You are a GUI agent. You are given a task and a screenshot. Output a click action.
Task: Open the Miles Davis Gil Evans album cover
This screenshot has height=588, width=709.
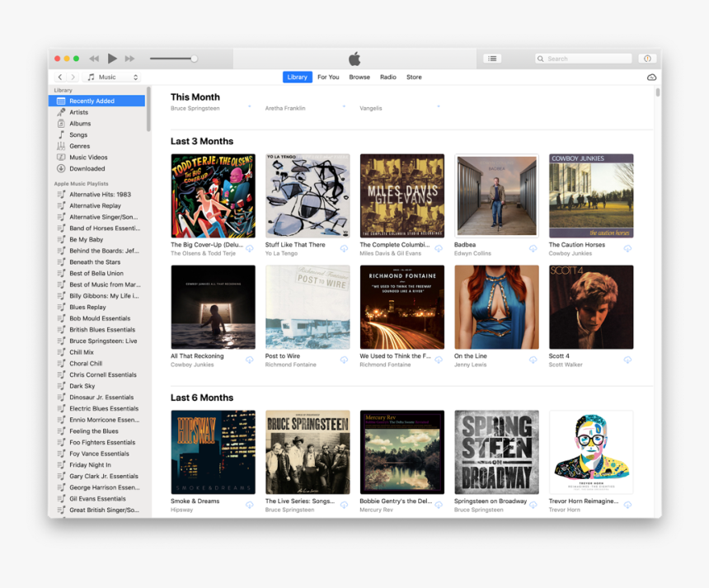(402, 195)
